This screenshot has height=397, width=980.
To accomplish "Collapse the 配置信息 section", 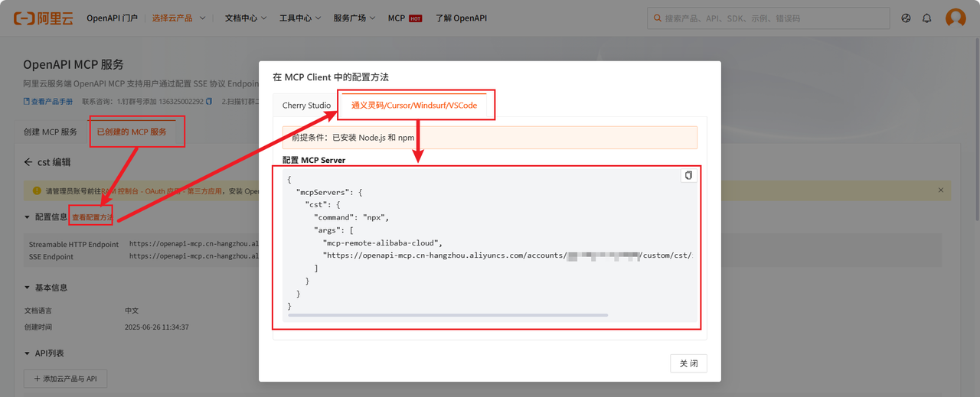I will click(28, 218).
